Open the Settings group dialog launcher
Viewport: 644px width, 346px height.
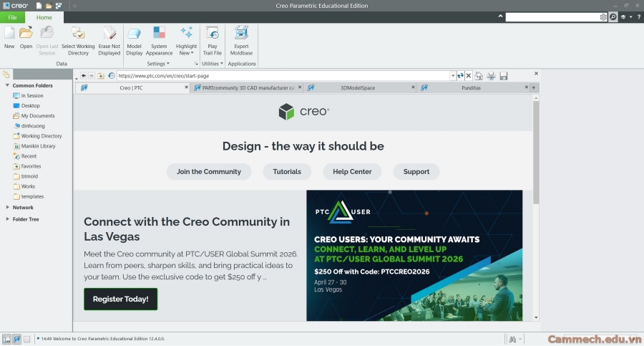196,64
